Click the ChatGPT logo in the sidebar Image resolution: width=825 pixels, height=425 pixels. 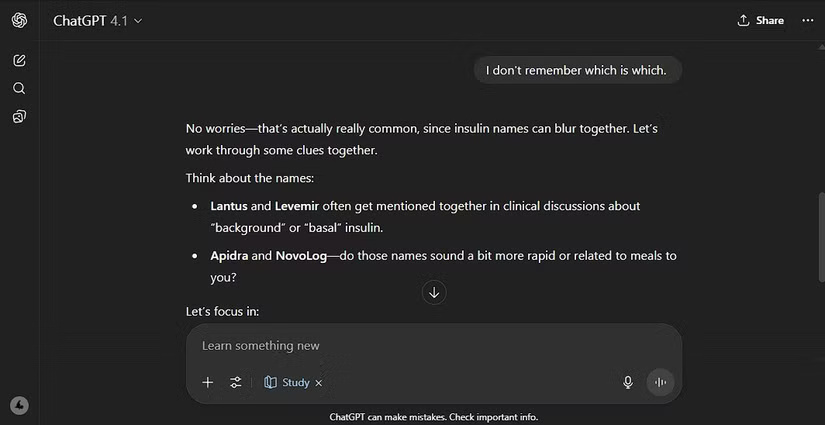[19, 21]
